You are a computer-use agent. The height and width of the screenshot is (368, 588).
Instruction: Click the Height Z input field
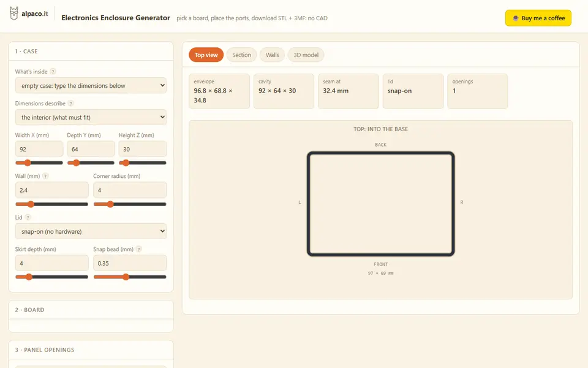[x=143, y=149]
